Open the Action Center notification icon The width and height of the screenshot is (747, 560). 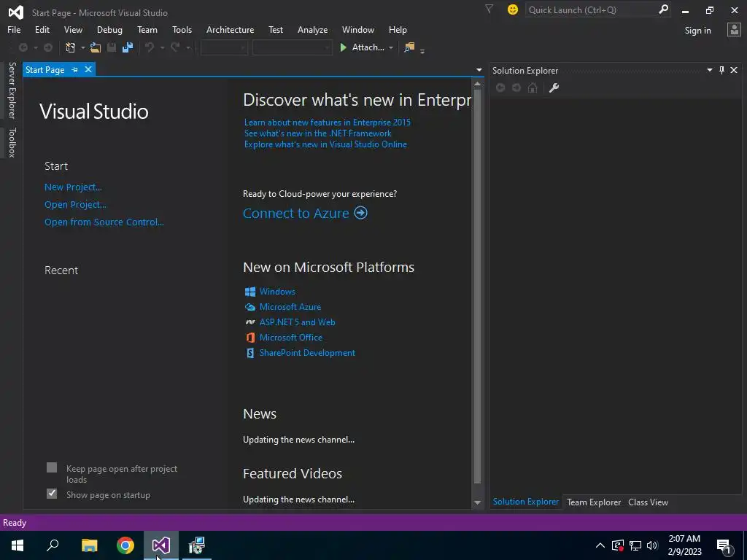[x=724, y=545]
